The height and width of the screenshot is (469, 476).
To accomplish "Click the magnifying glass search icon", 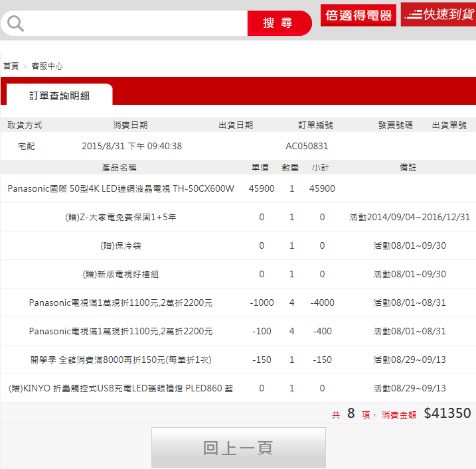I will (x=15, y=24).
